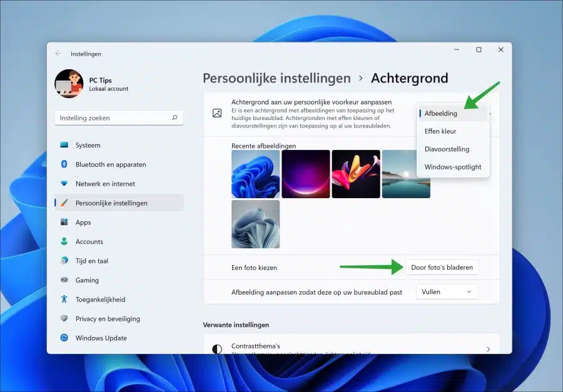The height and width of the screenshot is (392, 563).
Task: Click the Accounts person icon
Action: [x=64, y=241]
